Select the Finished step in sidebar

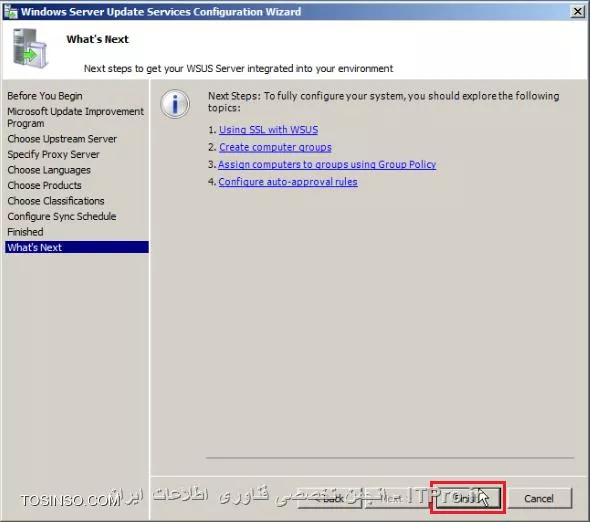coord(25,232)
